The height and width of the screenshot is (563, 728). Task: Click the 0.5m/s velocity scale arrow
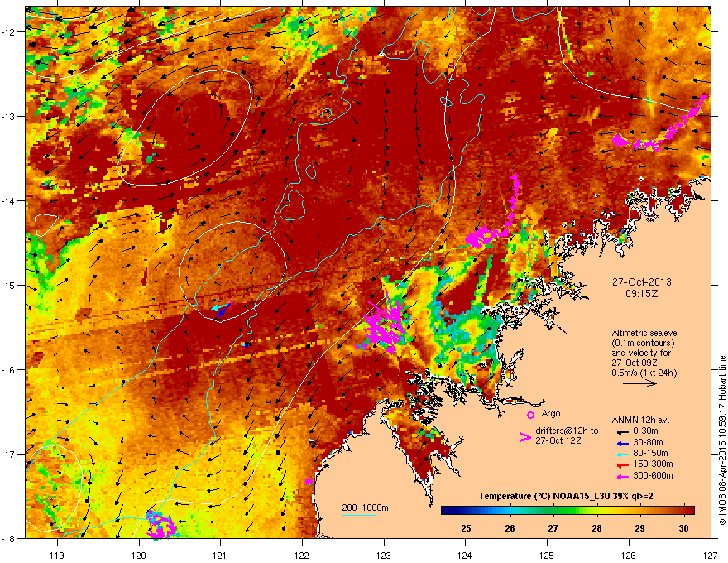[x=639, y=383]
